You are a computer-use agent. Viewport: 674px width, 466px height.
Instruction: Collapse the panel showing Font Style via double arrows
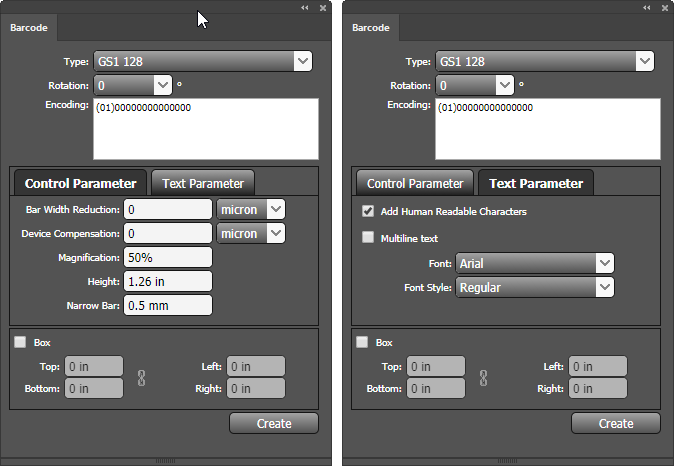647,7
